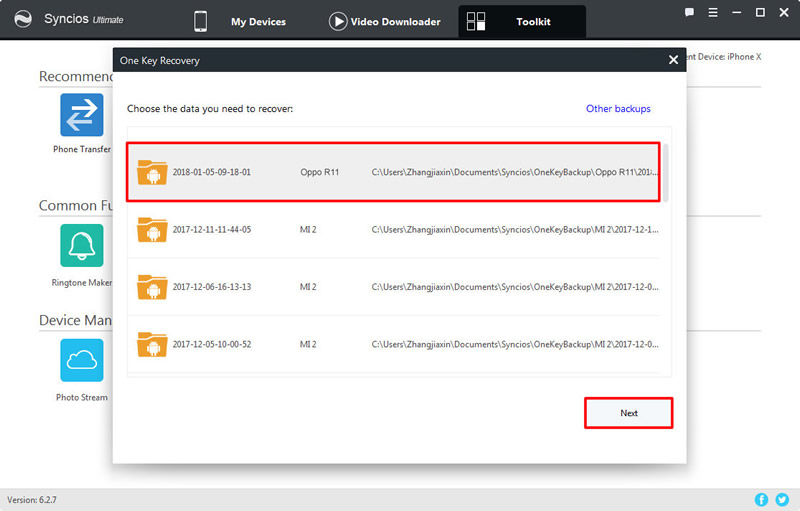This screenshot has width=800, height=511.
Task: Click the Photo Stream label
Action: pyautogui.click(x=82, y=397)
